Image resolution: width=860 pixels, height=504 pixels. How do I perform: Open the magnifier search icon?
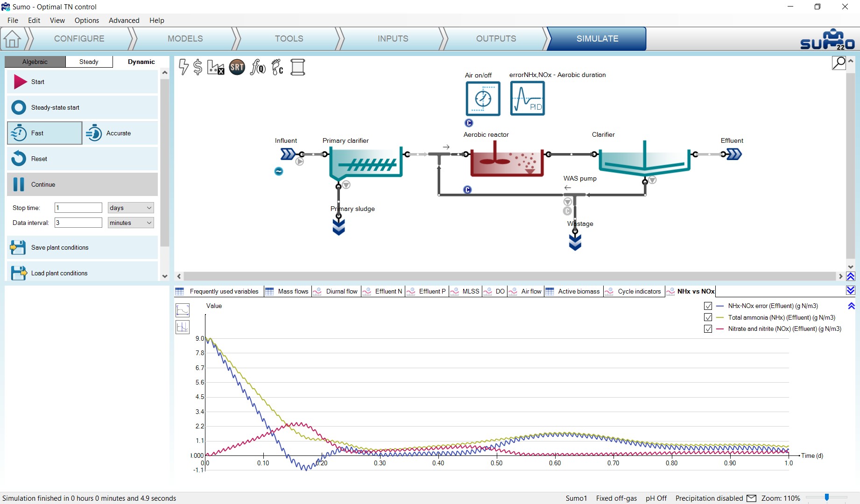coord(839,63)
